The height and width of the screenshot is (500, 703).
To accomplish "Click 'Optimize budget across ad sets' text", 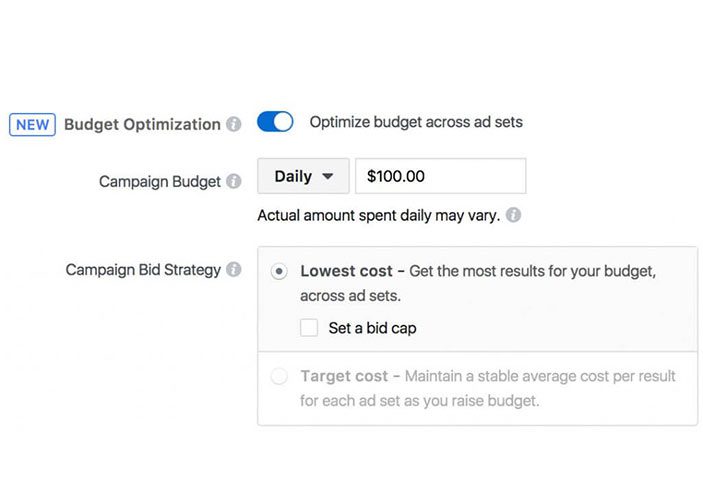I will tap(416, 122).
